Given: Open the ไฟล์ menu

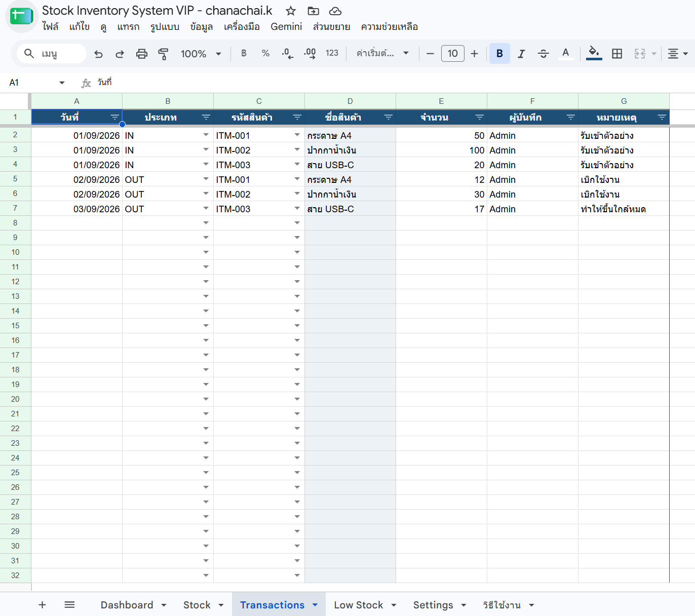Looking at the screenshot, I should [50, 27].
